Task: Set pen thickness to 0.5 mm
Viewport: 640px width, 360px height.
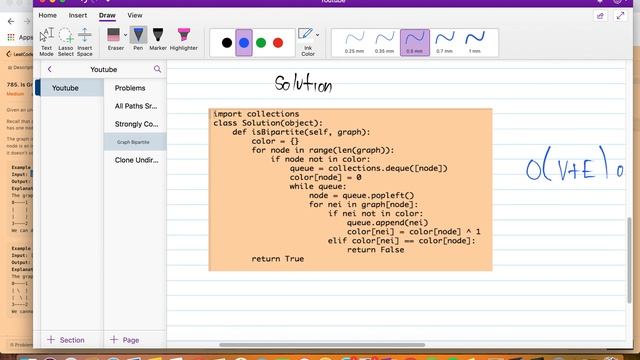Action: (x=415, y=42)
